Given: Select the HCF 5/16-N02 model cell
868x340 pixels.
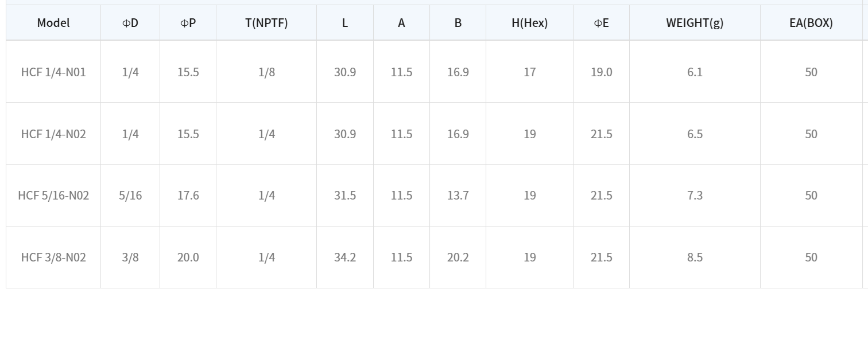Looking at the screenshot, I should click(53, 196).
